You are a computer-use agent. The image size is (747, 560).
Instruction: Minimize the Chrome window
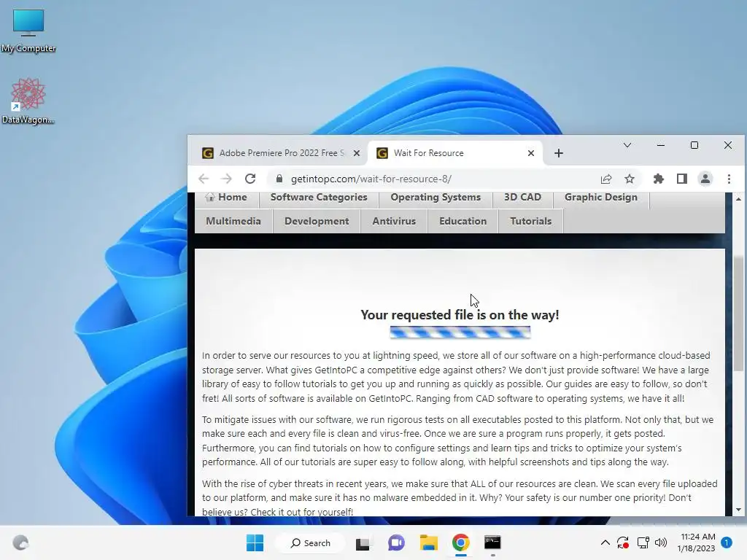coord(661,145)
